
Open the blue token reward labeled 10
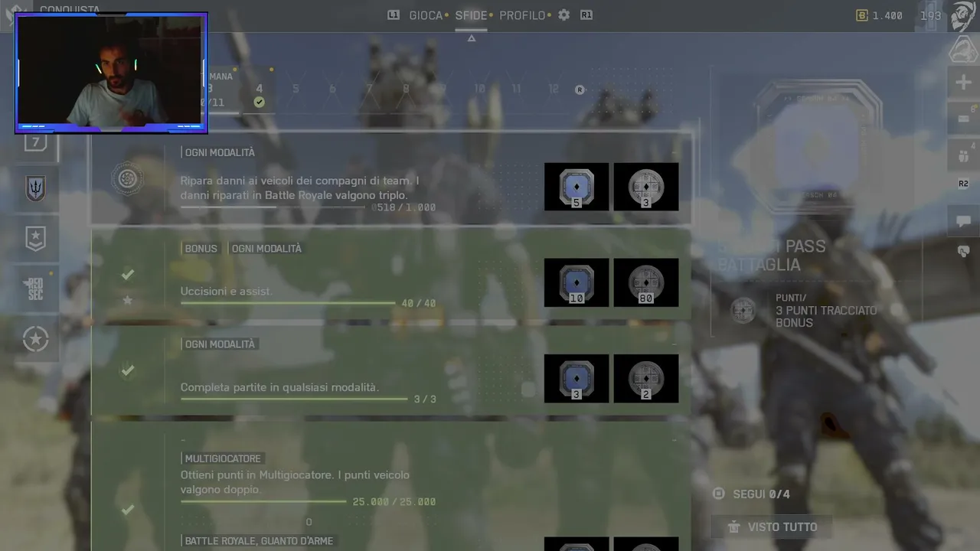pos(577,282)
